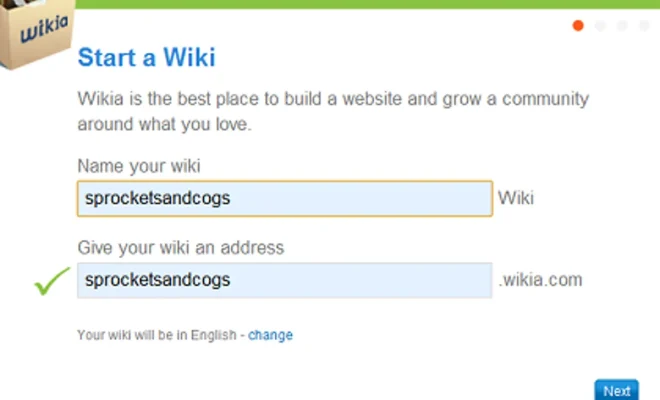Click the Wiki suffix after name field
Viewport: 660px width, 400px height.
516,198
